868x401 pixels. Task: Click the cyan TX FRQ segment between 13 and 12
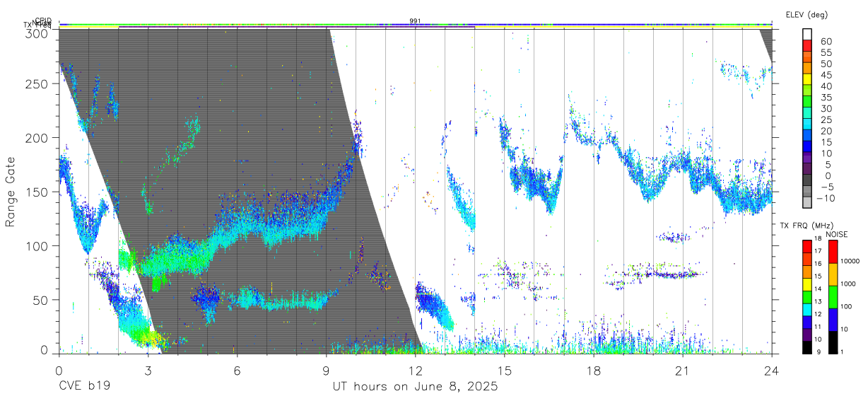tap(807, 309)
